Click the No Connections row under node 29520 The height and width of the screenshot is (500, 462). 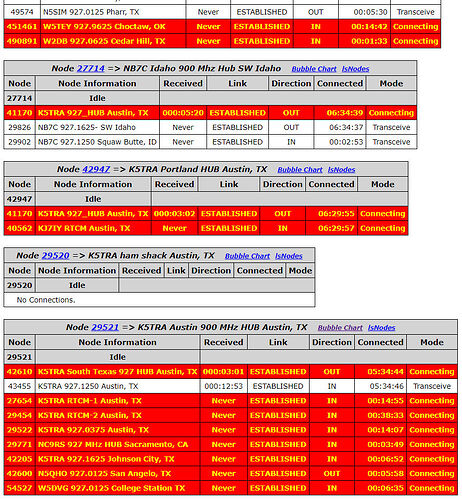(159, 300)
